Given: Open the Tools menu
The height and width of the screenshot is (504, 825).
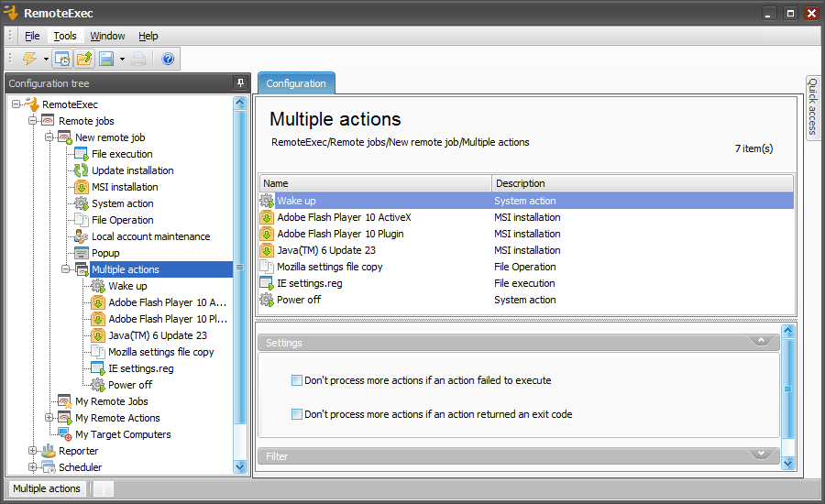Looking at the screenshot, I should [65, 36].
